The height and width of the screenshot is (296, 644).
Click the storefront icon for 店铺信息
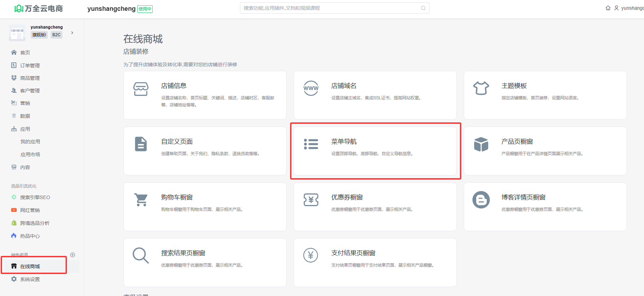pyautogui.click(x=141, y=89)
